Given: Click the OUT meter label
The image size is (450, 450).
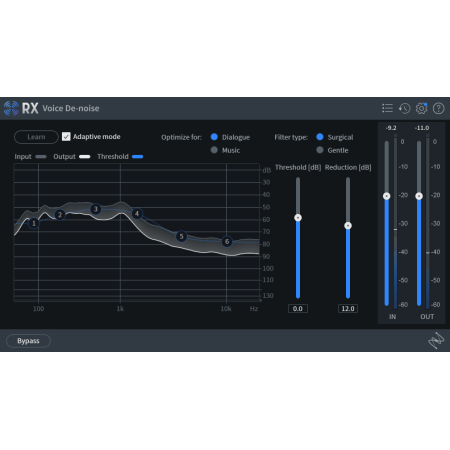Looking at the screenshot, I should tap(427, 317).
